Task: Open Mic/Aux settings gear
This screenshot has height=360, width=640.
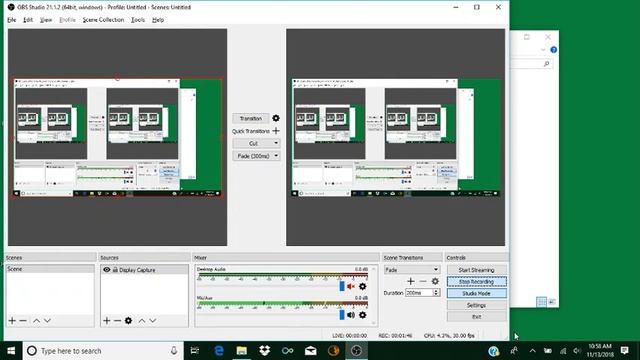Action: coord(362,315)
